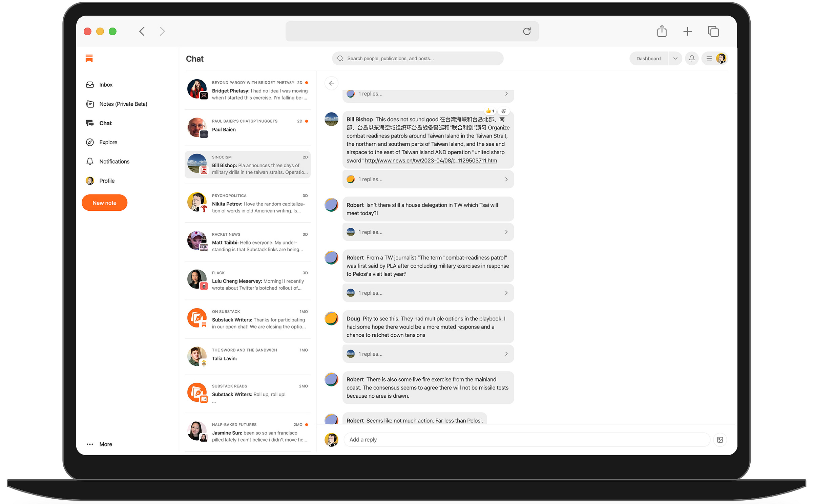
Task: Click the browser forward arrow
Action: pos(162,31)
